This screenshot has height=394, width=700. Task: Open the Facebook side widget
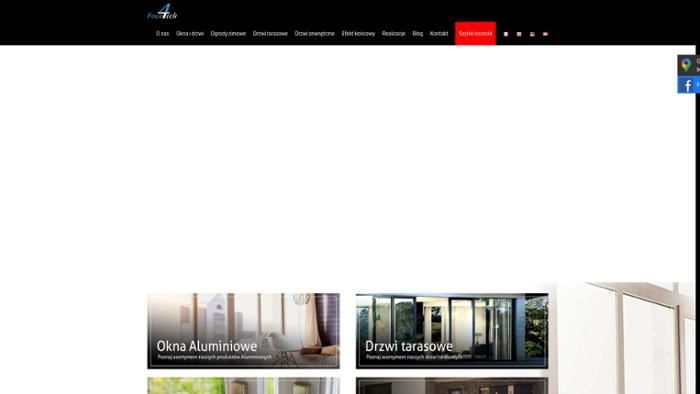(x=688, y=85)
